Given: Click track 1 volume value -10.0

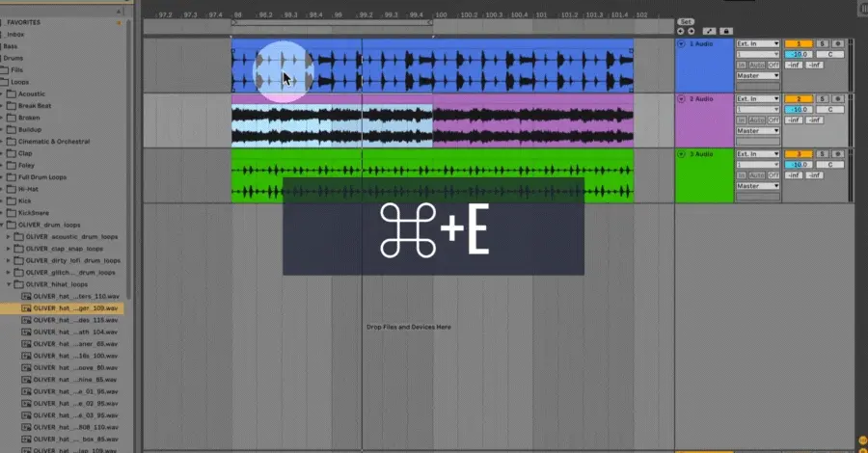Looking at the screenshot, I should (x=799, y=54).
